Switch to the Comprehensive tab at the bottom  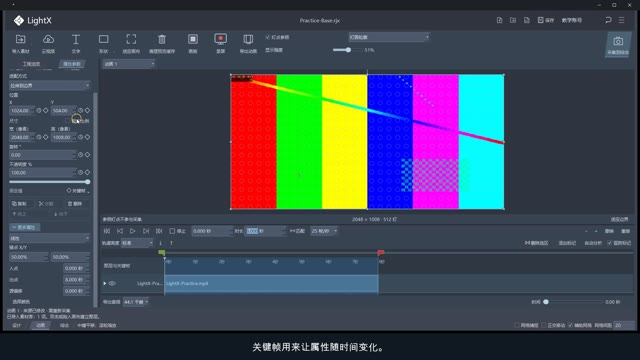point(64,325)
